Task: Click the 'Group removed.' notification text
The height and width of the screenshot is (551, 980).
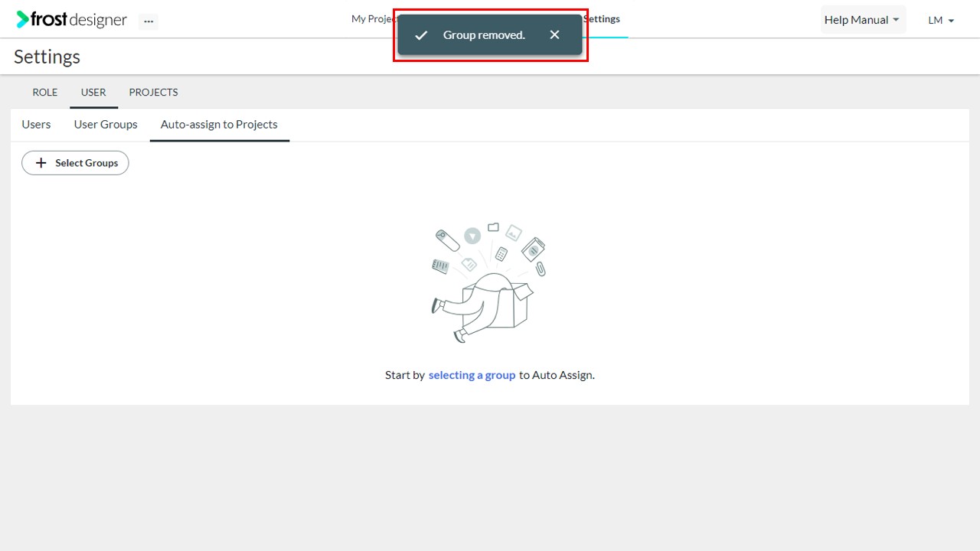Action: [x=484, y=35]
